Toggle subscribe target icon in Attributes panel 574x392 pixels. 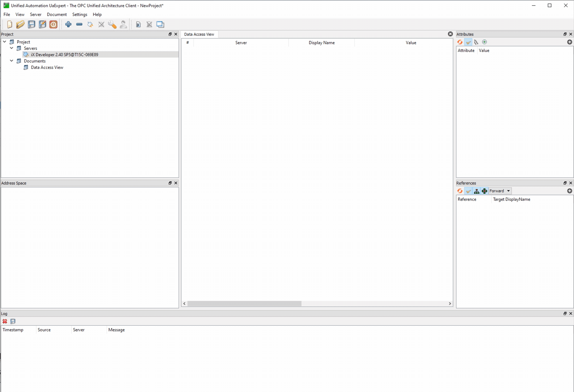coord(485,42)
